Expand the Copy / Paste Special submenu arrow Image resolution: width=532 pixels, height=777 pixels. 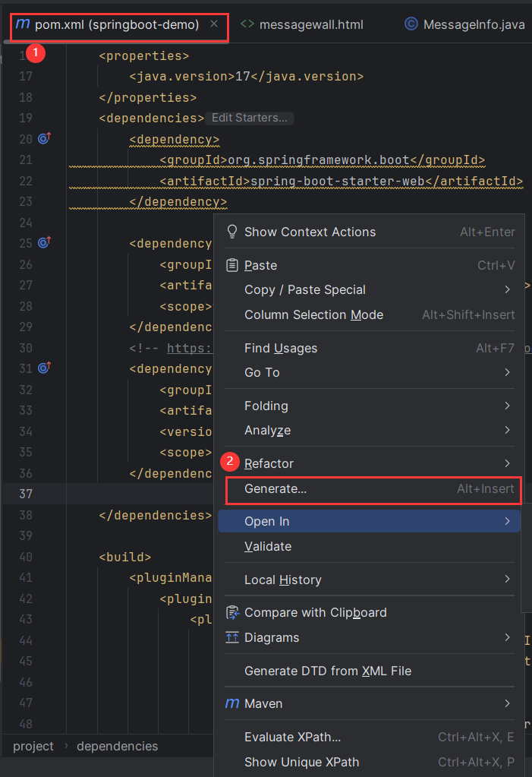pos(507,289)
